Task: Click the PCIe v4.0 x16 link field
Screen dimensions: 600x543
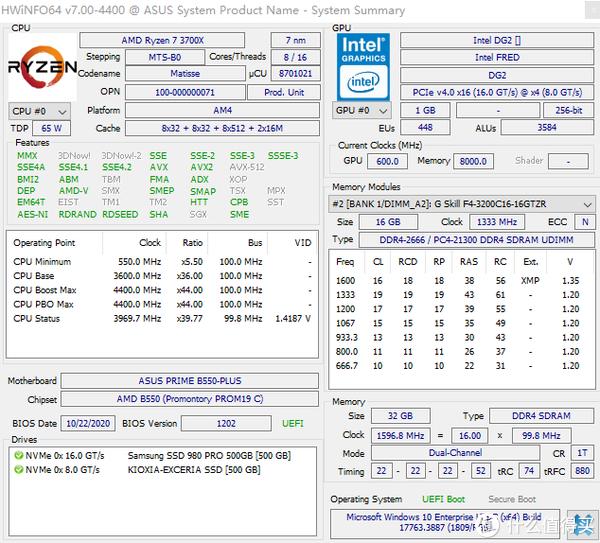Action: coord(497,92)
